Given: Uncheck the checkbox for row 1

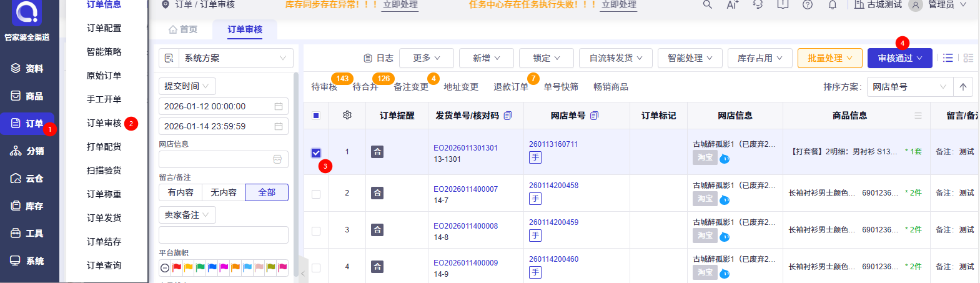Looking at the screenshot, I should pos(316,152).
